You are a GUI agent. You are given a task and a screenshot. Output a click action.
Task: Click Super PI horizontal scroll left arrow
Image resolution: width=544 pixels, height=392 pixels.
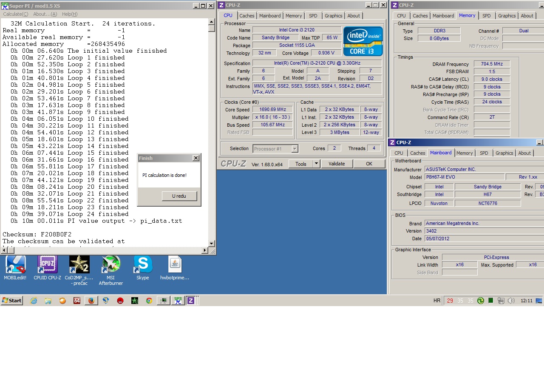(4, 250)
